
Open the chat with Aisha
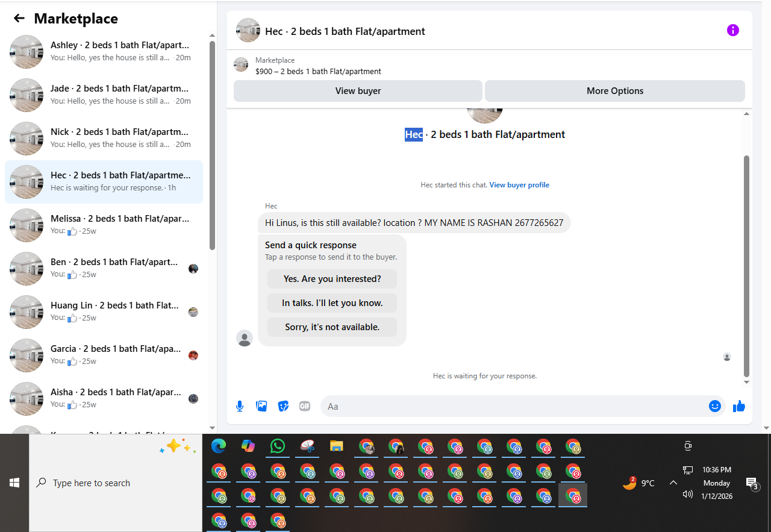[x=104, y=398]
